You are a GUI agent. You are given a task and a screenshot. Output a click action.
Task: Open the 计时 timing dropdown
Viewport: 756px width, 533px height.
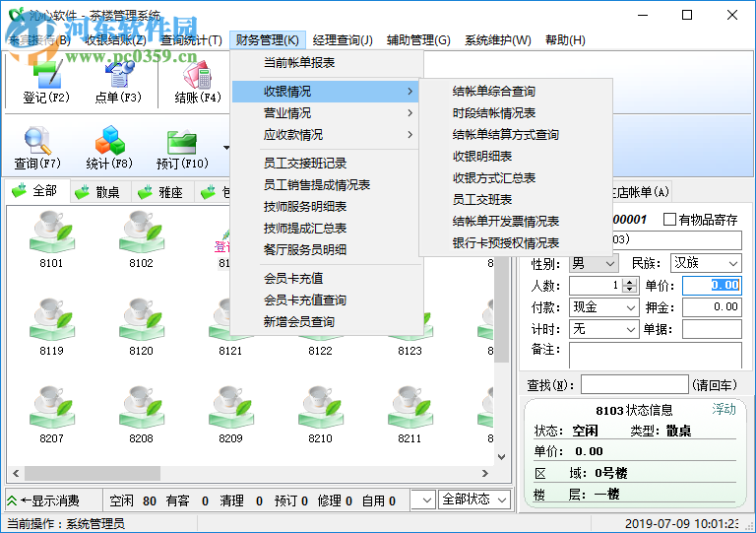coord(630,329)
